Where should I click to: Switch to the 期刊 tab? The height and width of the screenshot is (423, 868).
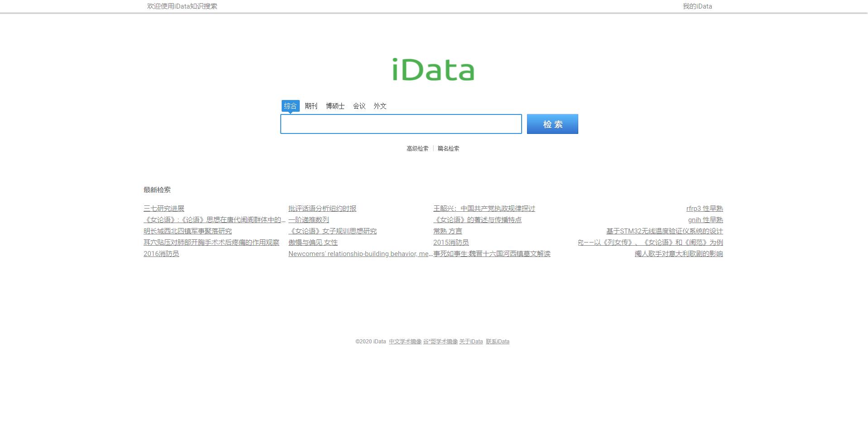click(x=311, y=106)
